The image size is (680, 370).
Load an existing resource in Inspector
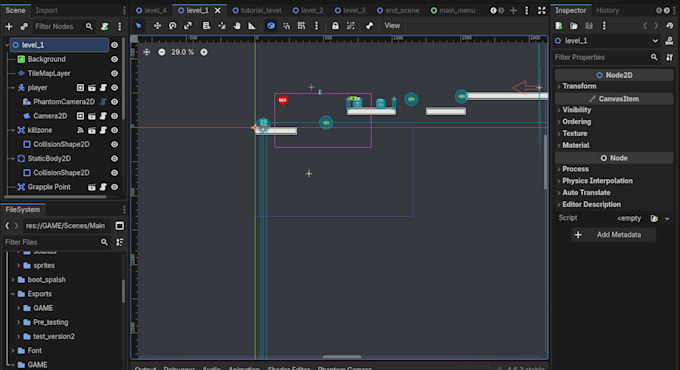coord(574,26)
